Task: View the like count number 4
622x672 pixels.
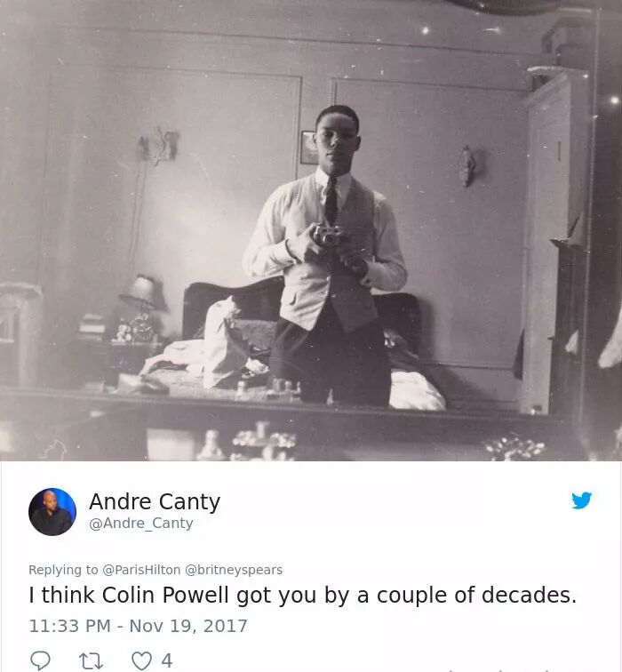Action: point(167,660)
